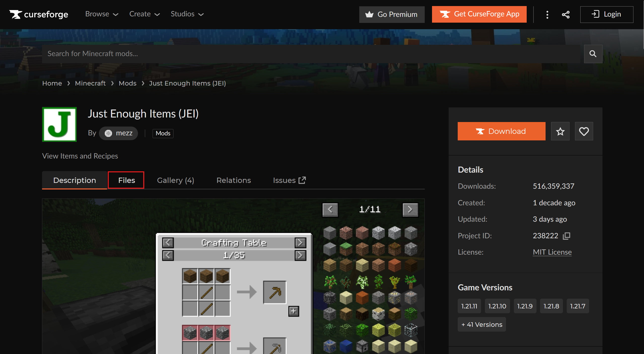Click mezz author avatar chip
Image resolution: width=644 pixels, height=354 pixels.
[x=118, y=133]
